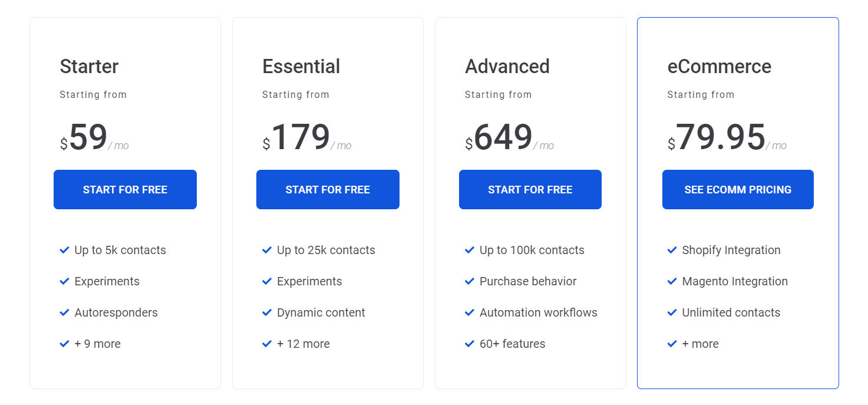The height and width of the screenshot is (405, 868).
Task: Click the checkmark beside Magento Integration
Action: click(x=672, y=281)
